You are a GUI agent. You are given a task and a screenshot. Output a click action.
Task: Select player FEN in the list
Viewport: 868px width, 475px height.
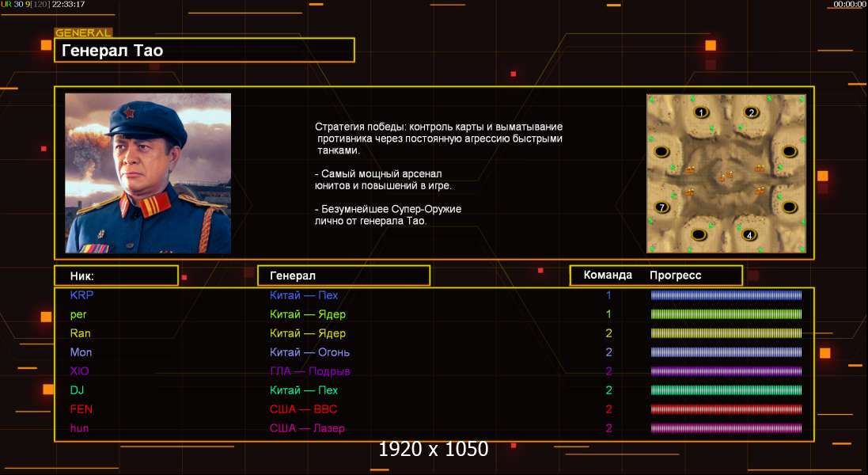click(x=81, y=409)
